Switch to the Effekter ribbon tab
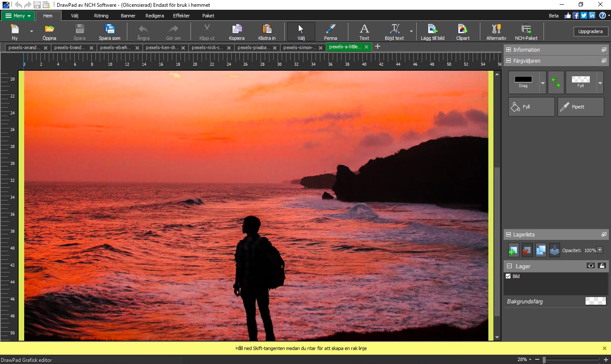Image resolution: width=611 pixels, height=364 pixels. 181,16
